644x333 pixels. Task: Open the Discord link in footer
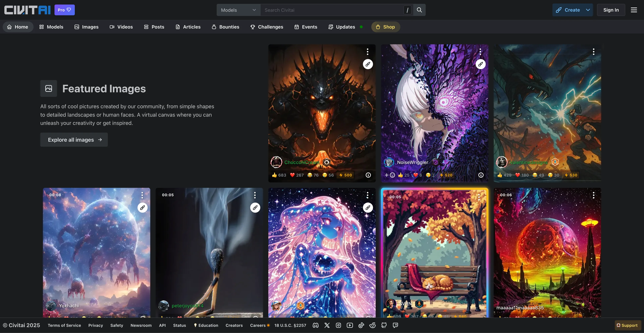[315, 325]
